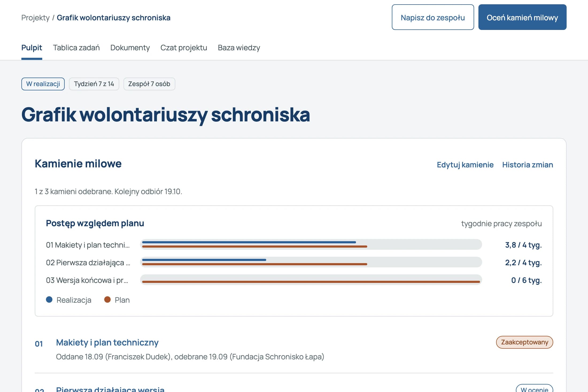
Task: Click 'Postęp względem planu' heading
Action: (95, 223)
